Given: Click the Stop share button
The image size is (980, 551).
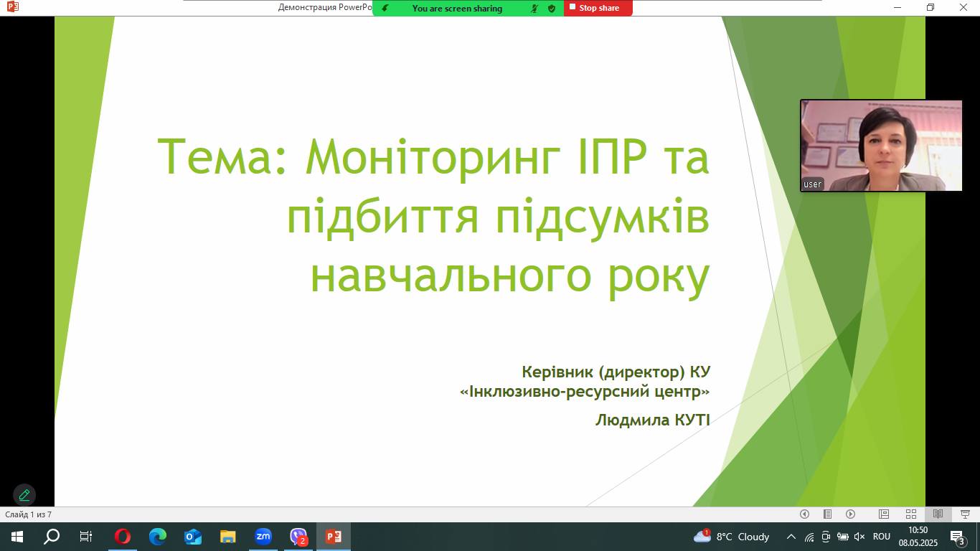Looking at the screenshot, I should (598, 8).
